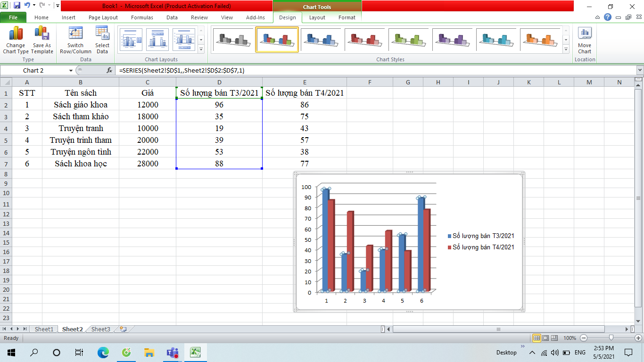Click header Số lượng bán T4/2021

(305, 93)
